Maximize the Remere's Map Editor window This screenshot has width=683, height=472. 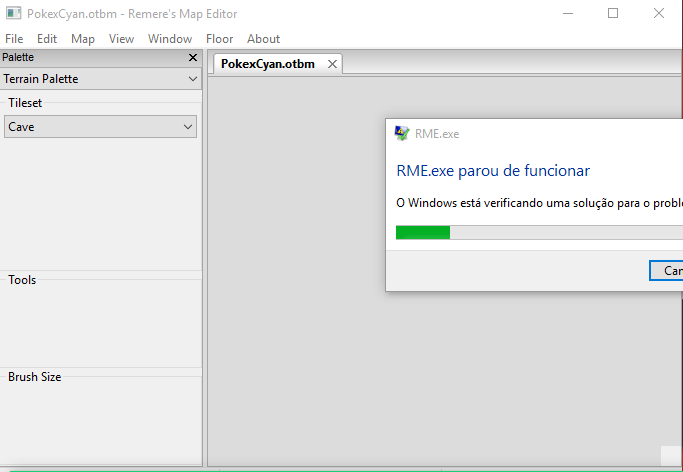[613, 13]
